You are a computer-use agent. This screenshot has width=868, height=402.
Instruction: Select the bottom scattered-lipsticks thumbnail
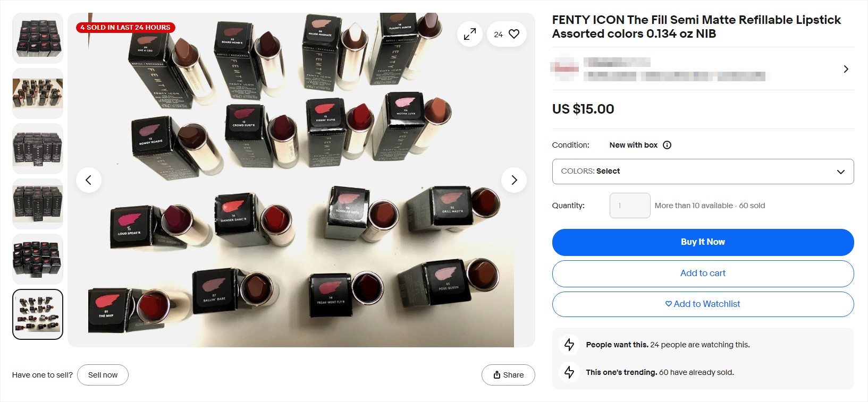[x=37, y=314]
